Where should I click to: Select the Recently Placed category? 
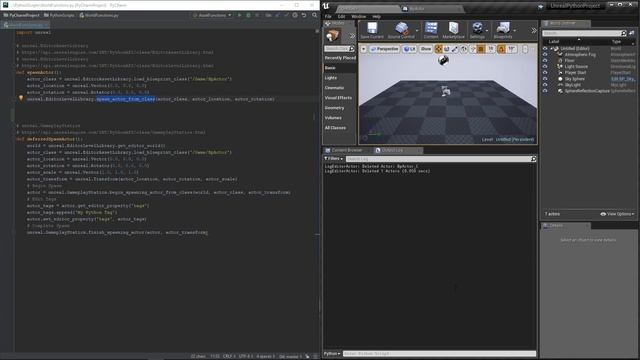[340, 58]
